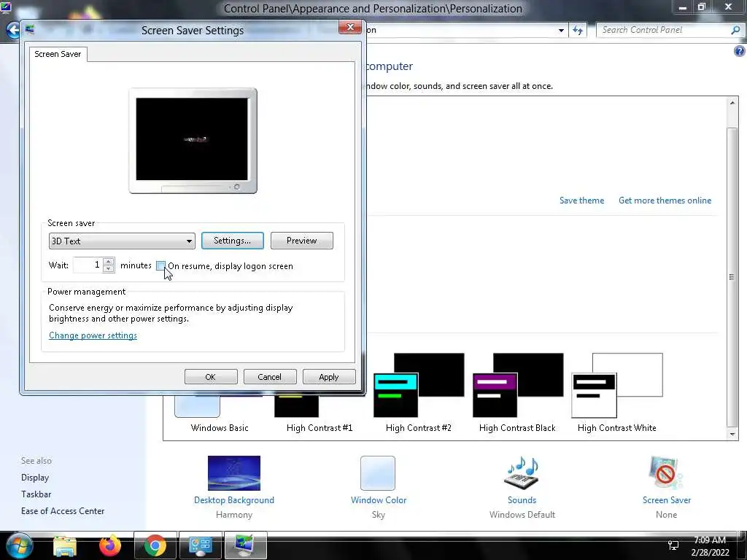Open 3D Text Settings button

pos(233,241)
